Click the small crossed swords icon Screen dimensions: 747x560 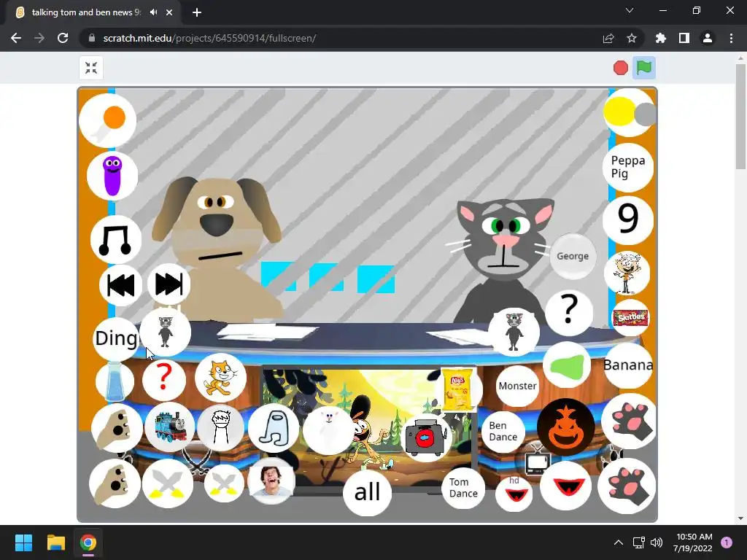click(224, 483)
